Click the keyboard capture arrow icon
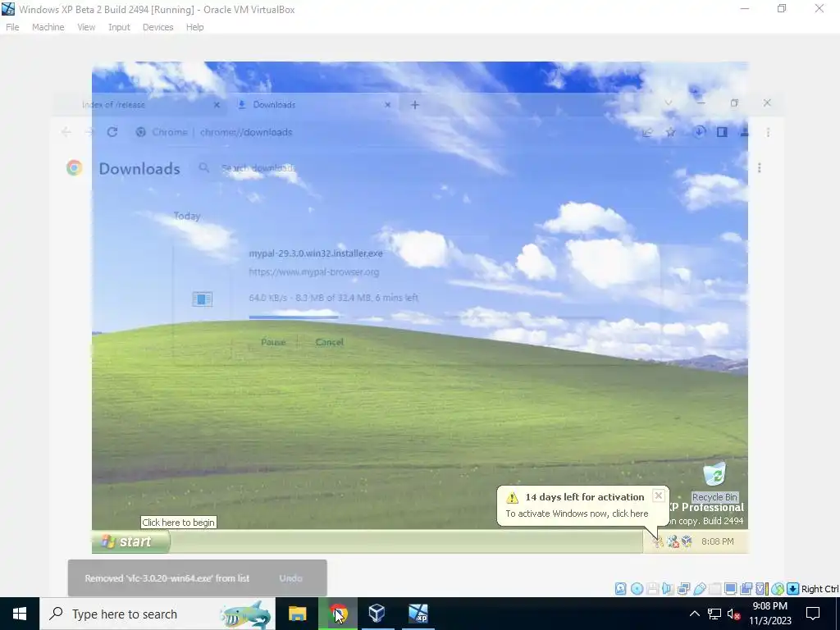840x630 pixels. pos(793,589)
